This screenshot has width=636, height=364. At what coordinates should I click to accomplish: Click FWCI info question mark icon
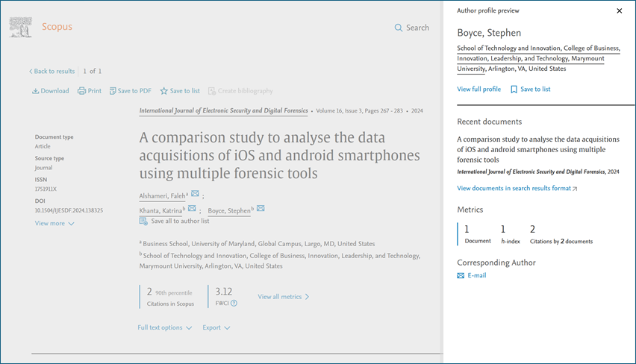click(x=234, y=304)
